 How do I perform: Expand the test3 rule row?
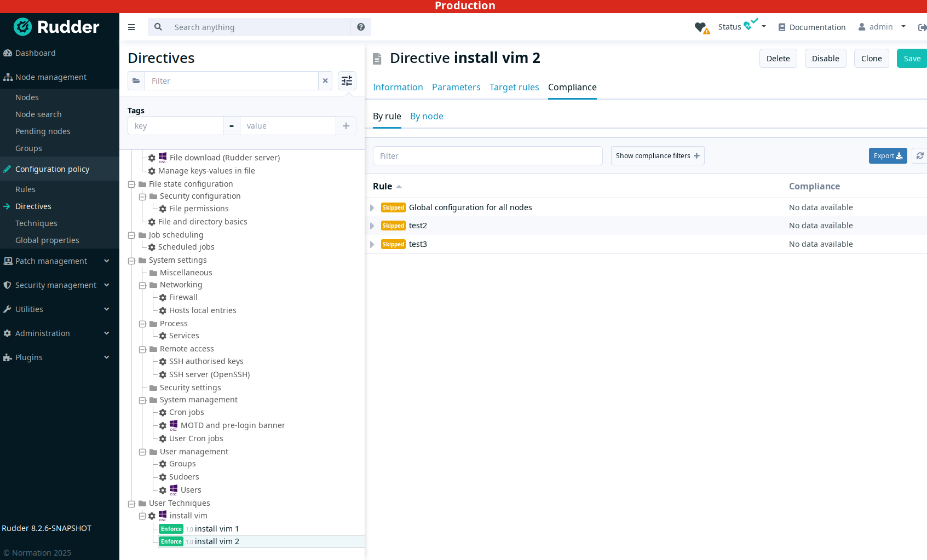click(x=372, y=245)
